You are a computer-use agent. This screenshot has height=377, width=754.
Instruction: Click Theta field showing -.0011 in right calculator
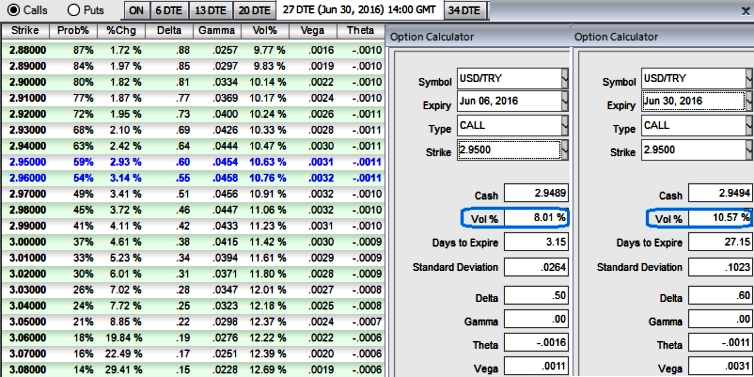720,342
